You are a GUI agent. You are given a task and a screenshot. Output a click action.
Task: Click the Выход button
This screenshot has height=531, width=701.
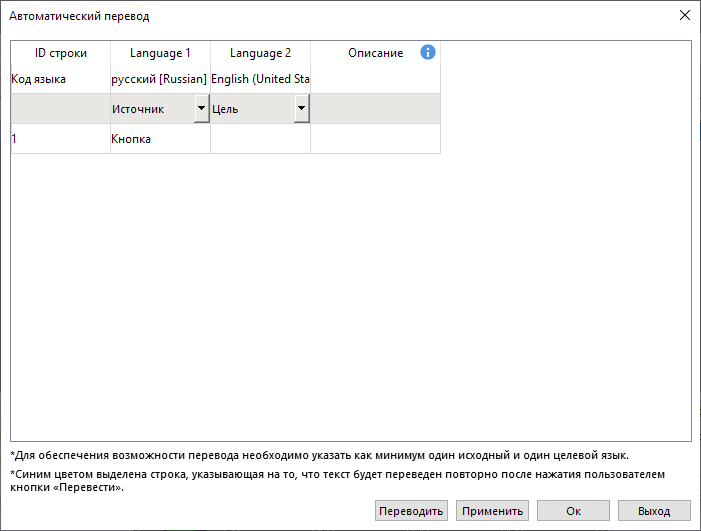point(654,511)
